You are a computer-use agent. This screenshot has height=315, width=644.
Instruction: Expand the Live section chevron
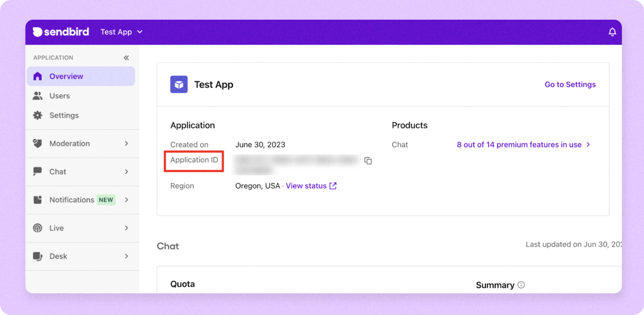coord(127,228)
